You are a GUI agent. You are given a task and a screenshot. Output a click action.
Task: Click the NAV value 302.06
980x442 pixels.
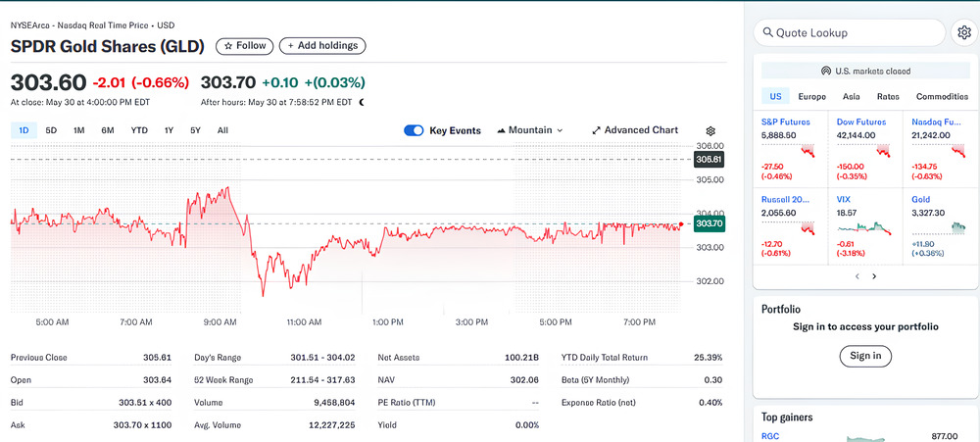(525, 380)
